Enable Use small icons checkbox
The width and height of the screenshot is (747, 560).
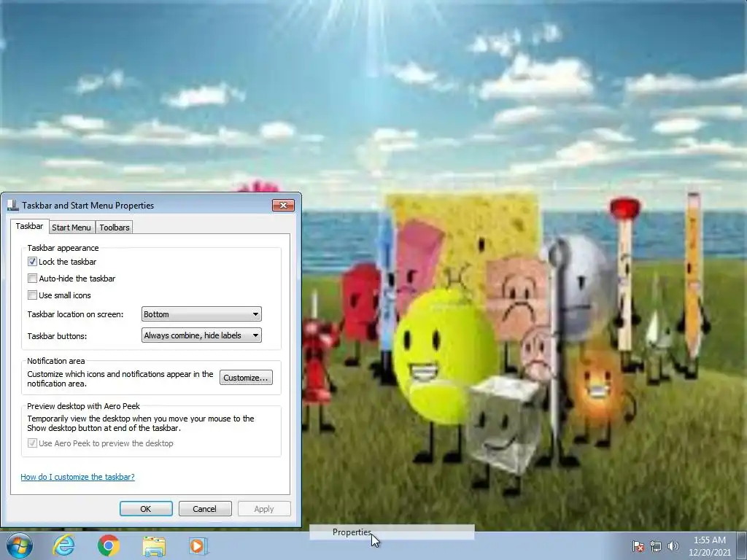coord(32,295)
